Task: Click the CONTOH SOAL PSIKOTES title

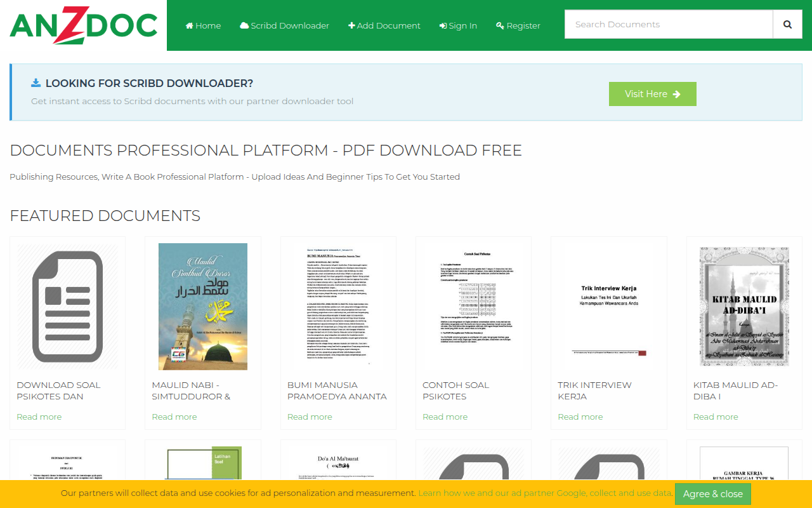Action: [x=455, y=391]
